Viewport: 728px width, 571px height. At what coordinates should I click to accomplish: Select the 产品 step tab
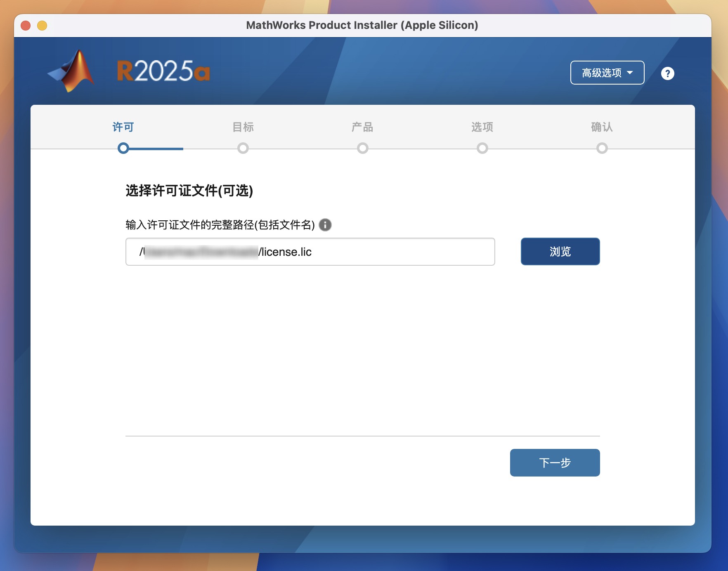pos(362,127)
